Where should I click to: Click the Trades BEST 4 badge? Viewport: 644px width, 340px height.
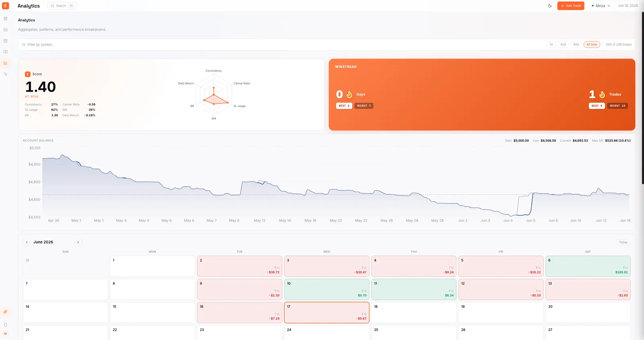pos(597,106)
